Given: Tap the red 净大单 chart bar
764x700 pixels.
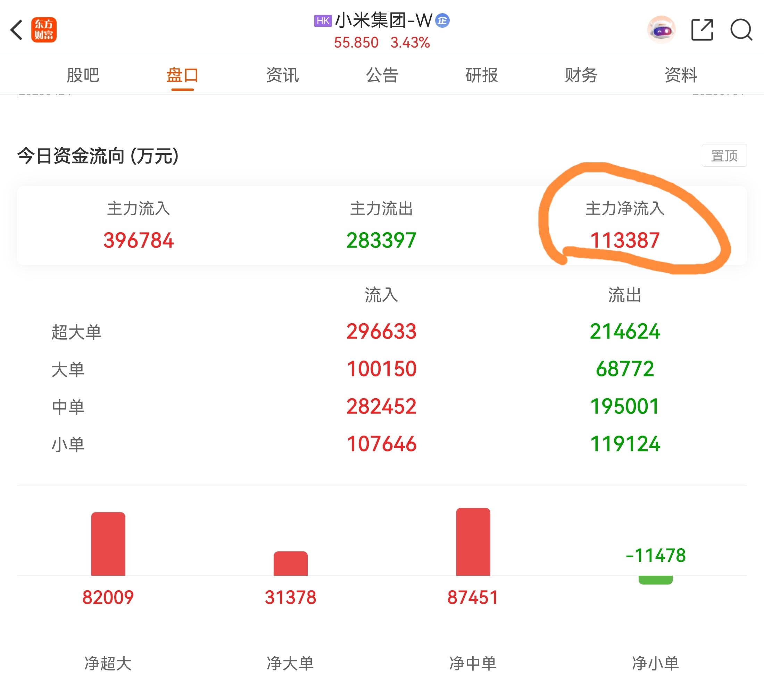Looking at the screenshot, I should [291, 564].
